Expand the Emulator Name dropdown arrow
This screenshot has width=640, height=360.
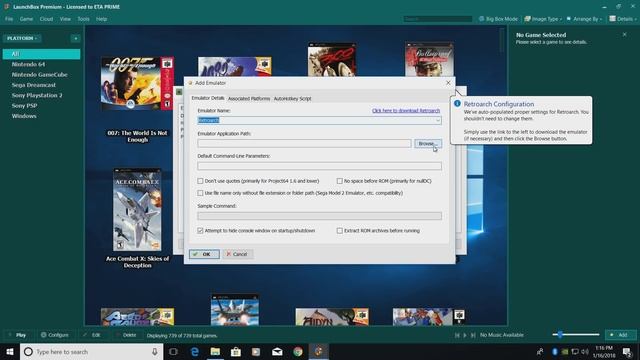point(438,120)
